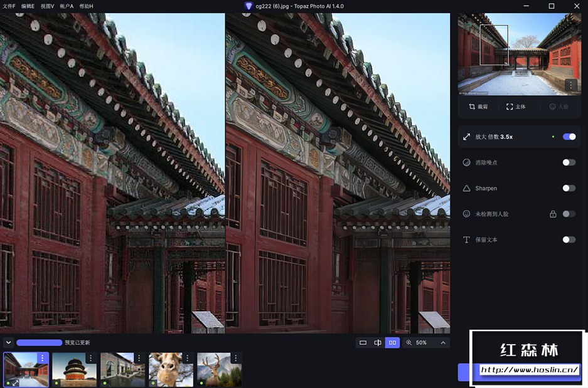Open the navigator thumbnail options menu

(x=571, y=85)
